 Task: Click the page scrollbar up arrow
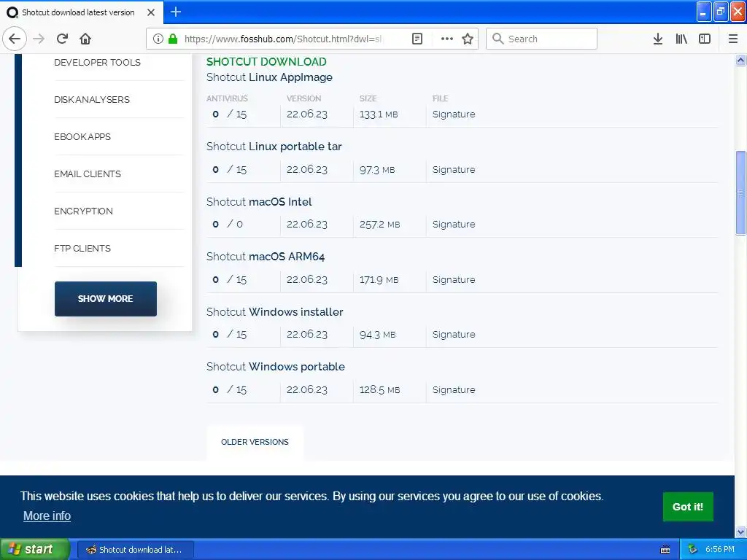pyautogui.click(x=740, y=60)
